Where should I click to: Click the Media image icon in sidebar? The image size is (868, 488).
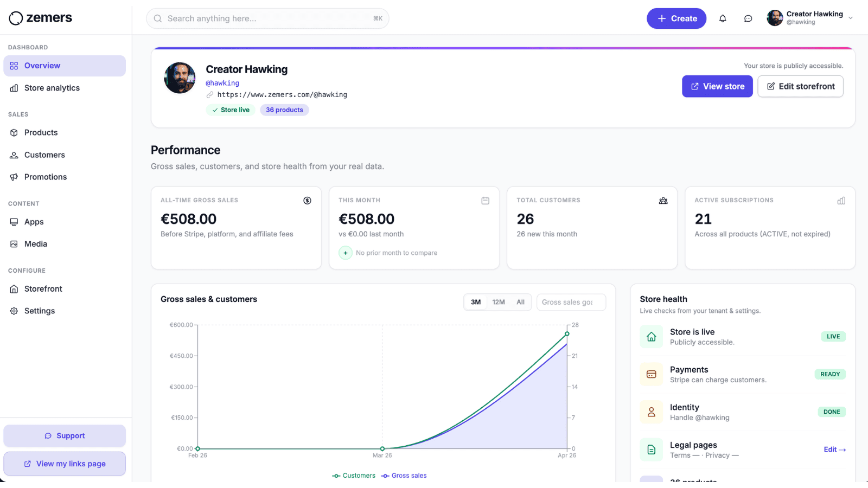[14, 244]
